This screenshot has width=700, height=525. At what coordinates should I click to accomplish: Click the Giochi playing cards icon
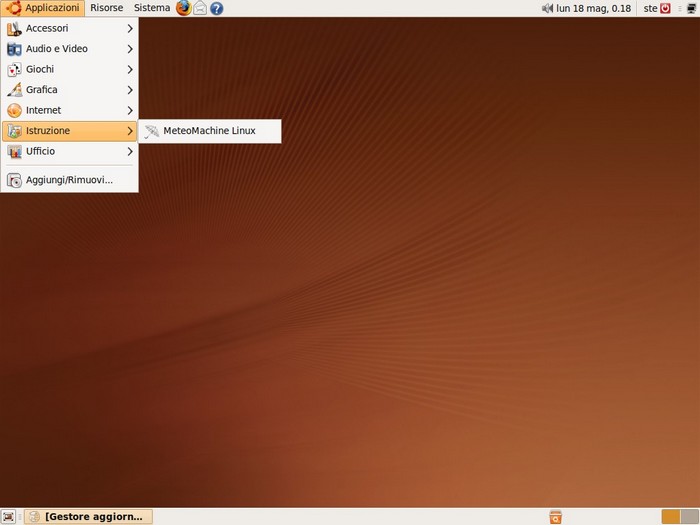click(x=14, y=70)
